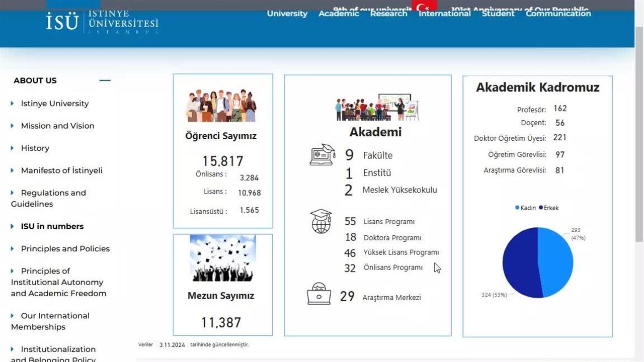Screen dimensions: 644x362
Task: Click the faculty computer graduation cap icon
Action: pyautogui.click(x=322, y=155)
